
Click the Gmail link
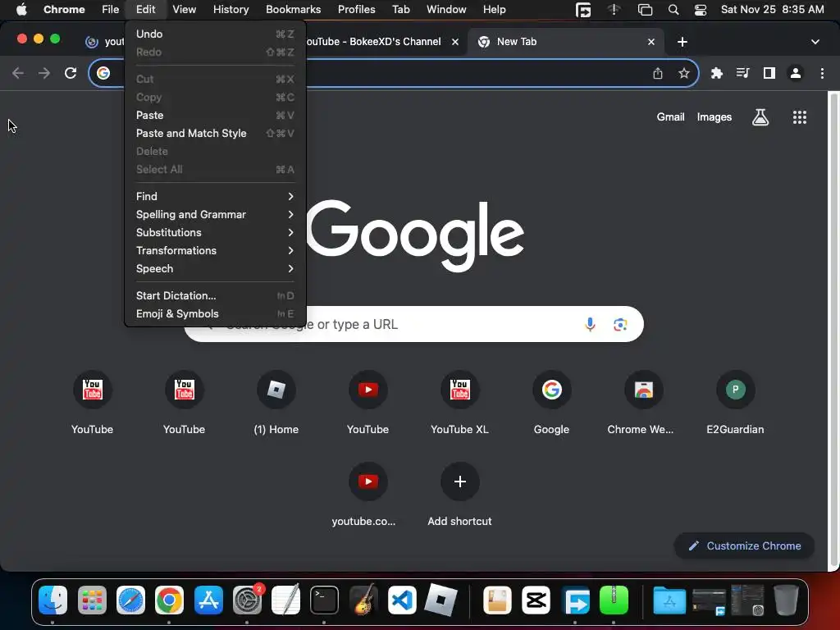click(x=670, y=116)
